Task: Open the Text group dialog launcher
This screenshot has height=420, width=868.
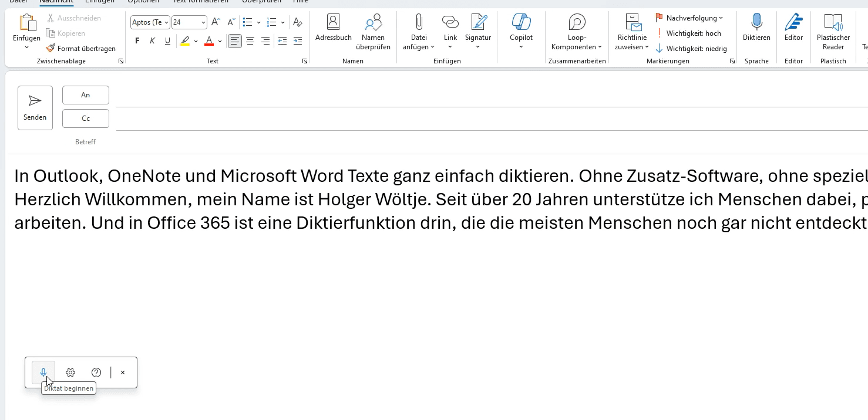Action: click(305, 61)
